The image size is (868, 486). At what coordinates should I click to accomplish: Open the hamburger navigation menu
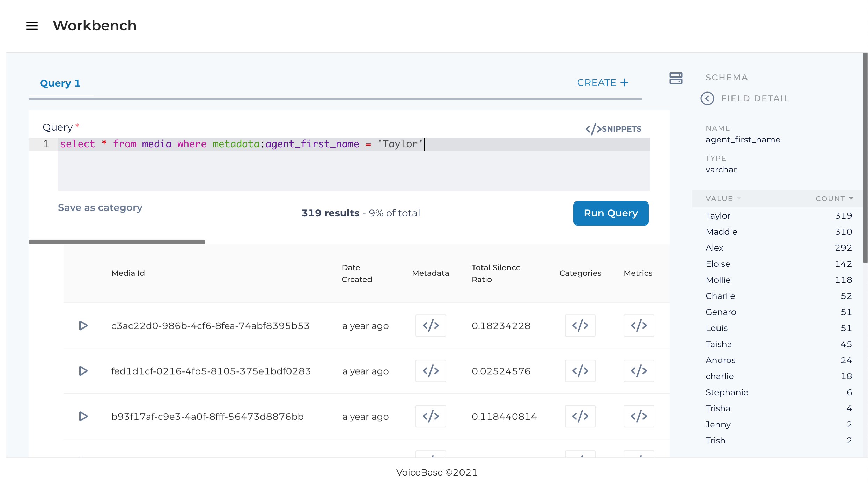point(32,26)
